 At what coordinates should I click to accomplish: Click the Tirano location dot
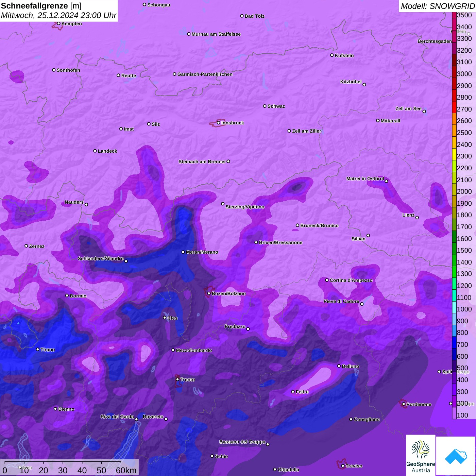[x=38, y=349]
